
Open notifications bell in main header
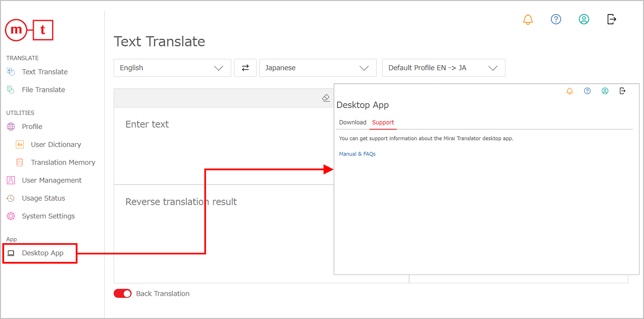[528, 19]
